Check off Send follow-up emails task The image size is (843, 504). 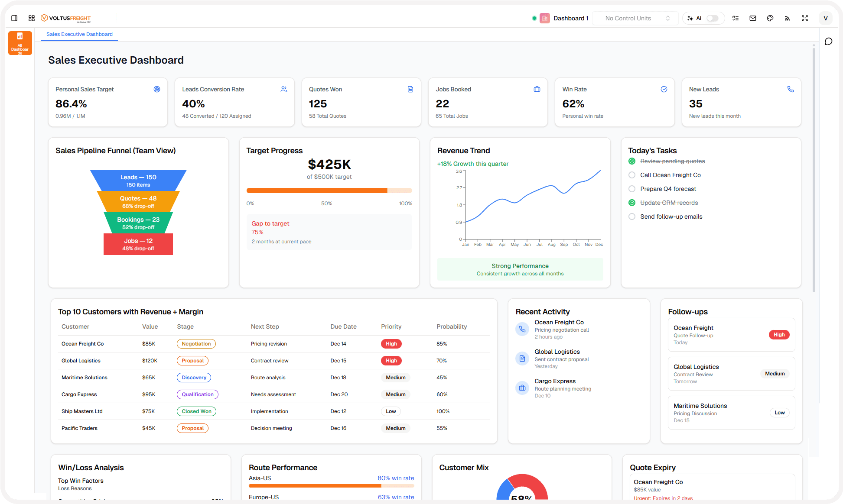pyautogui.click(x=632, y=216)
